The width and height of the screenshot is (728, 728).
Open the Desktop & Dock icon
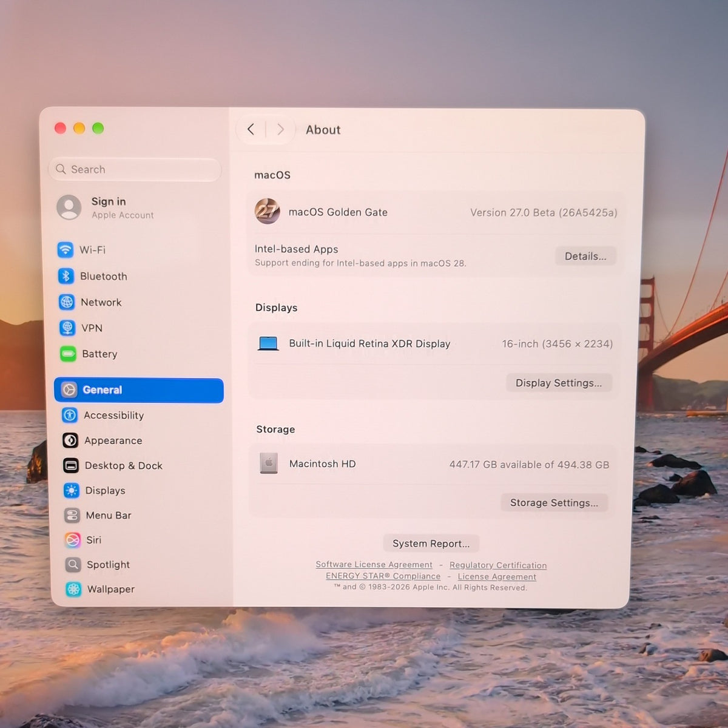point(71,465)
